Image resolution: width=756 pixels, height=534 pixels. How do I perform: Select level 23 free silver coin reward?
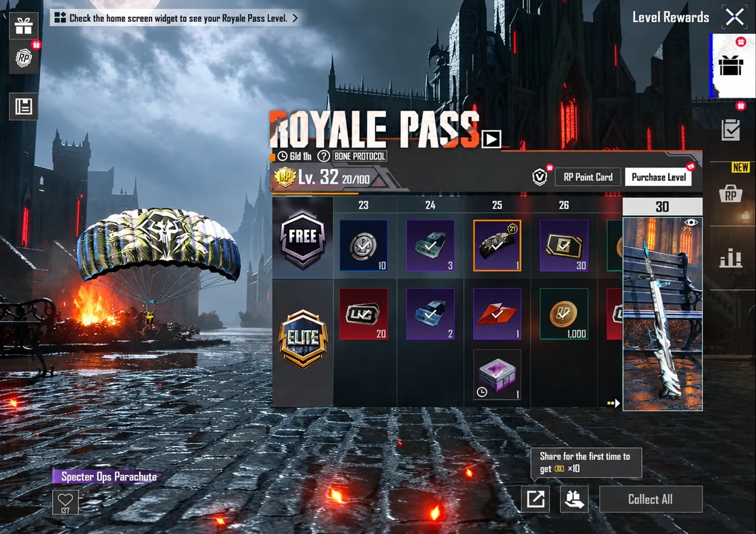tap(363, 246)
